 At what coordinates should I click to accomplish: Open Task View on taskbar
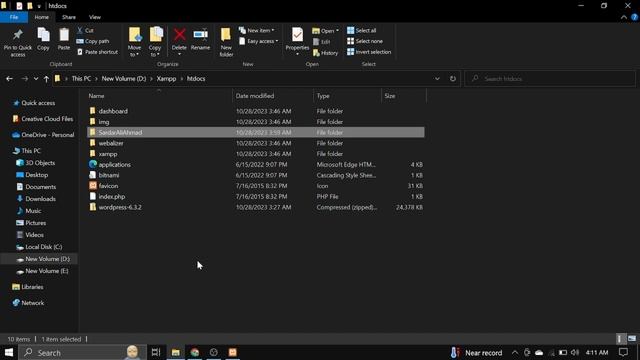[156, 352]
